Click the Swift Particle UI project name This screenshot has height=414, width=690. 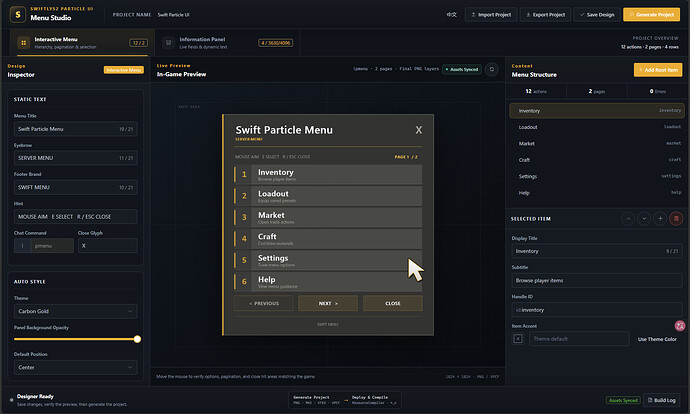point(173,15)
